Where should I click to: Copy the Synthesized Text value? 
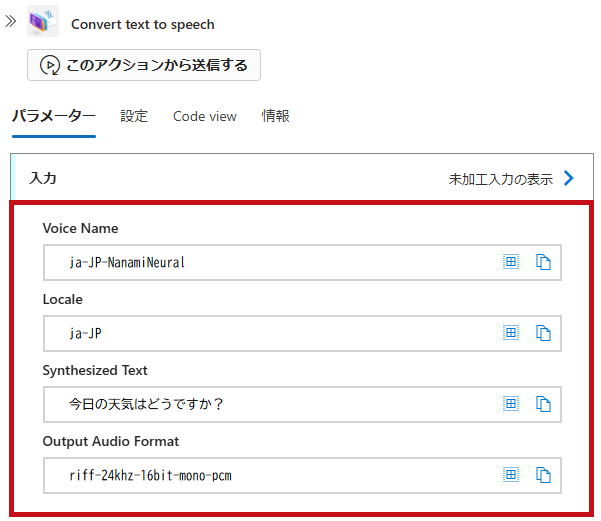543,404
